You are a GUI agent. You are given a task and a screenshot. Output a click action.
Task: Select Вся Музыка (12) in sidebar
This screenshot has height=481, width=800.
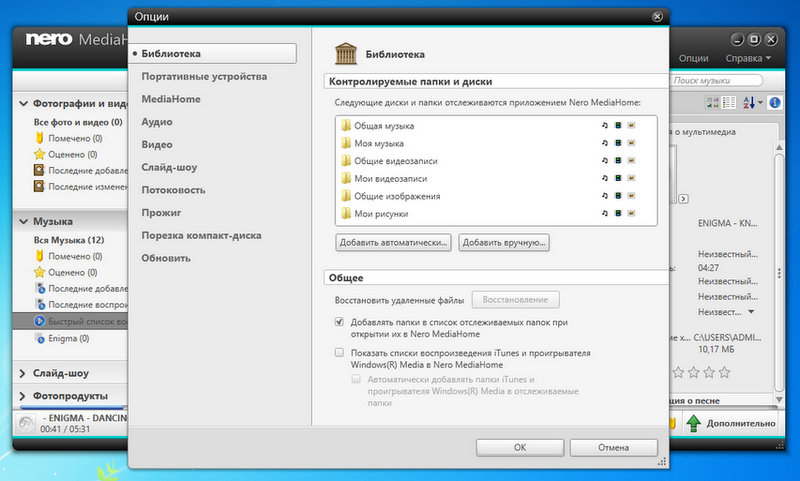[x=69, y=240]
